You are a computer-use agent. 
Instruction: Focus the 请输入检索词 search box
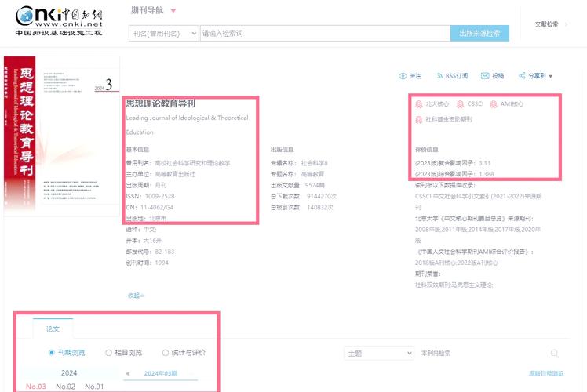coord(325,33)
